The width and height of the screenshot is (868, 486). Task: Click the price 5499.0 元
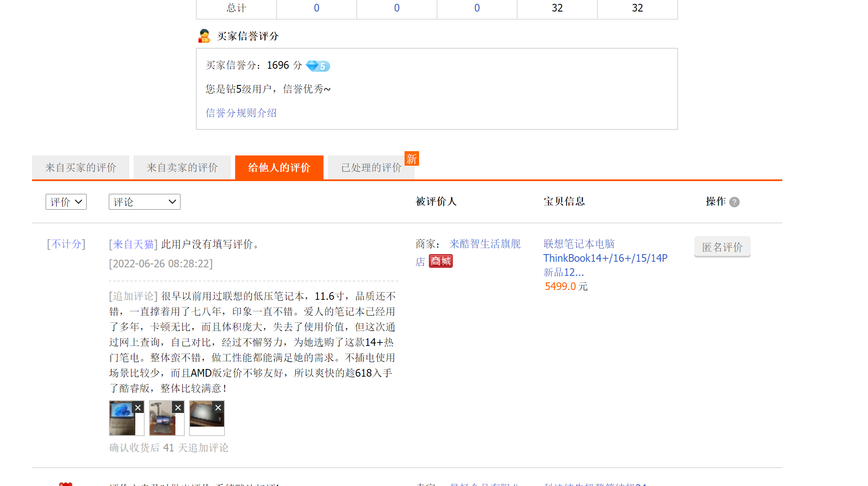[x=566, y=287]
